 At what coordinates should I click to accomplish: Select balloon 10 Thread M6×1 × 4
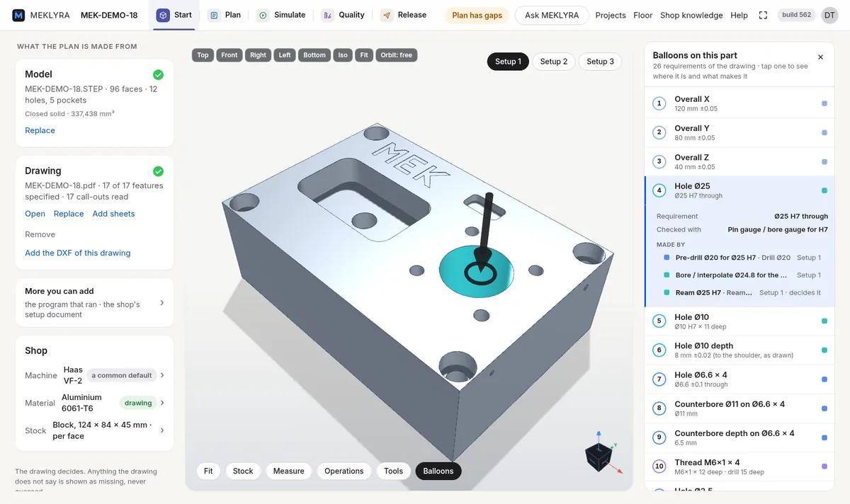coord(739,466)
